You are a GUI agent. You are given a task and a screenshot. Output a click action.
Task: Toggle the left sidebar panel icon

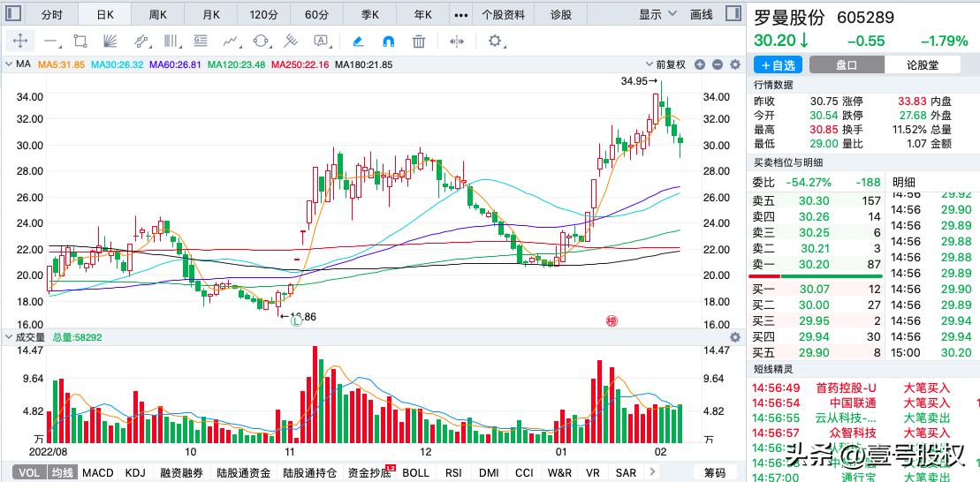[14, 14]
